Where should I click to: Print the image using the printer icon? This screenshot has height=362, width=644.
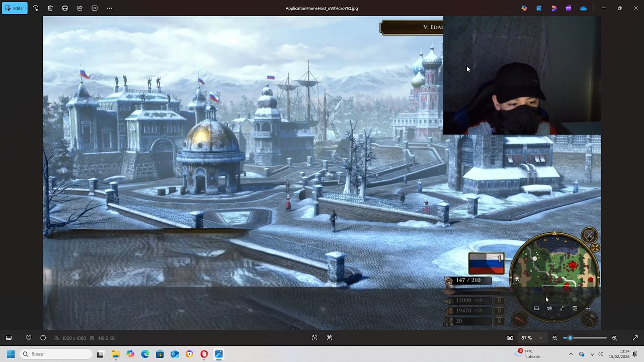(65, 8)
